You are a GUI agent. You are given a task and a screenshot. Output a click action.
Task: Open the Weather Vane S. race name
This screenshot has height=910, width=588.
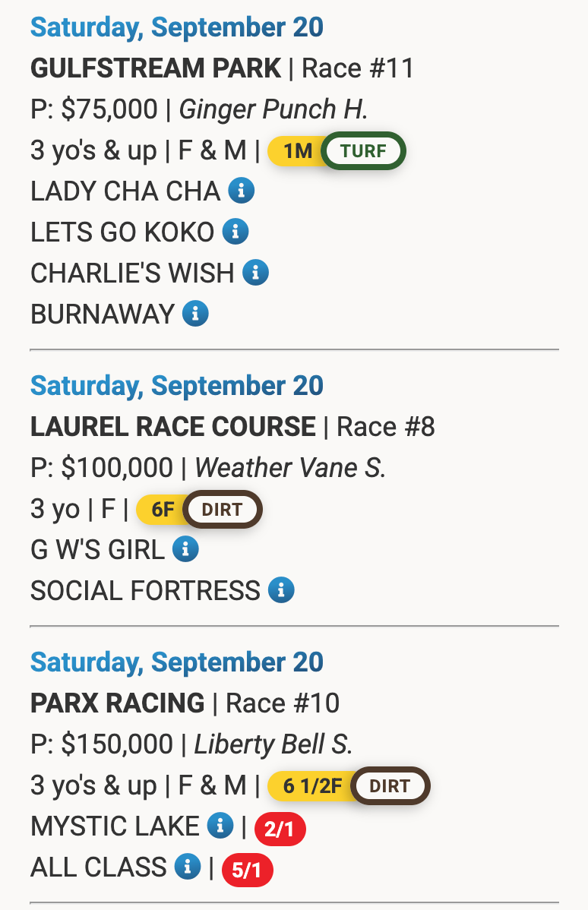click(290, 468)
